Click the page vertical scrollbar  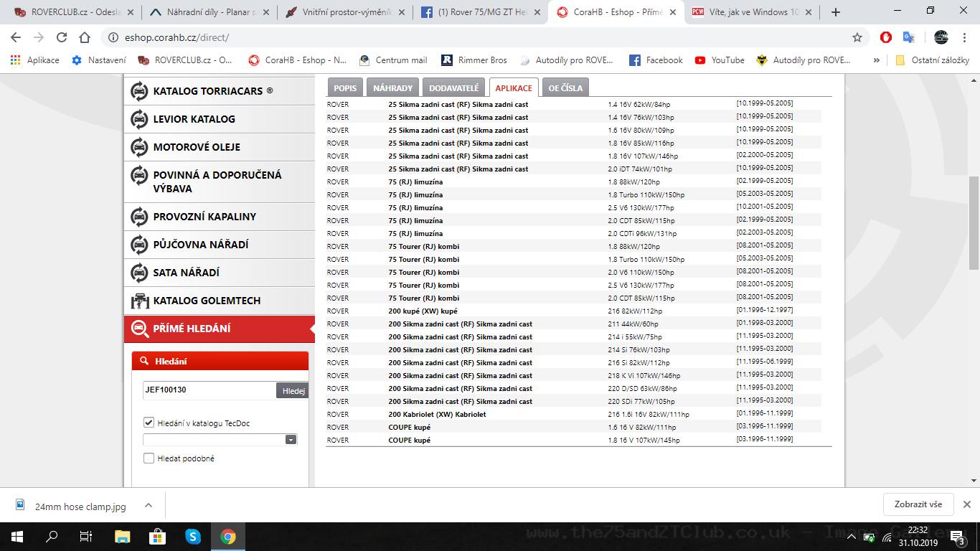coord(974,222)
